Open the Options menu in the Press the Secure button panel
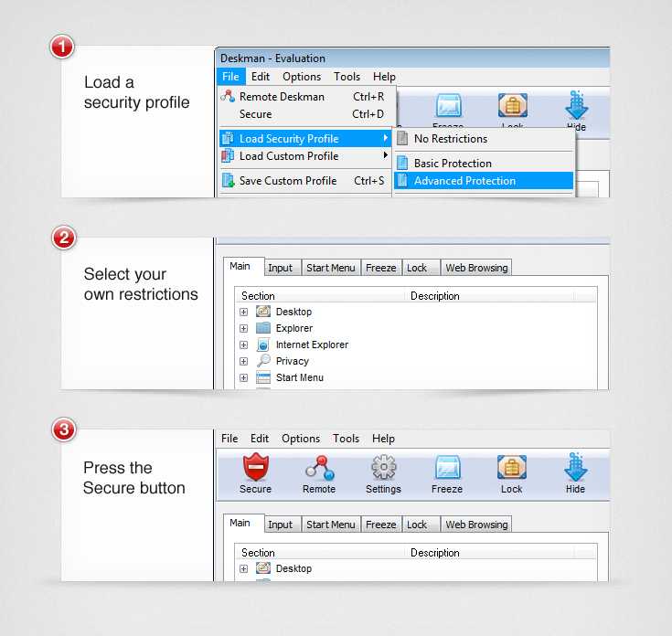This screenshot has height=636, width=672. pos(301,439)
